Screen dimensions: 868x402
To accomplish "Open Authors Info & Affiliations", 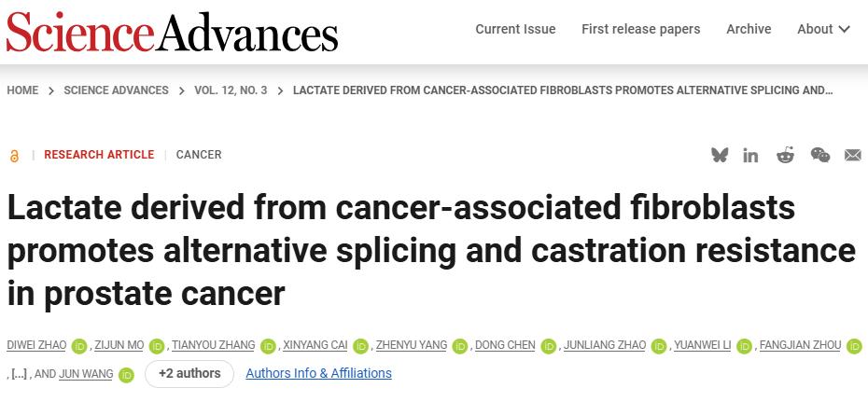I will pyautogui.click(x=318, y=374).
